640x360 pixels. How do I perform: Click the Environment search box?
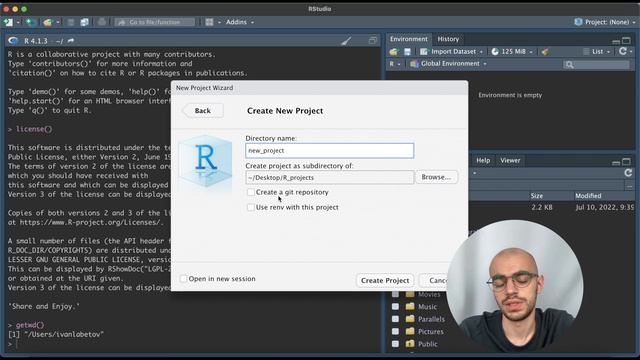596,64
